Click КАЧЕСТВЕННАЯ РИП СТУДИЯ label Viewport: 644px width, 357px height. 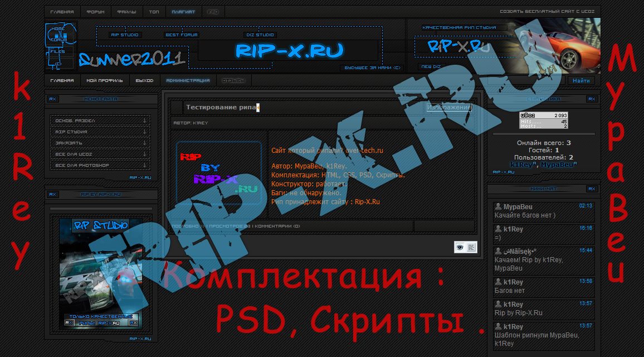(x=459, y=27)
